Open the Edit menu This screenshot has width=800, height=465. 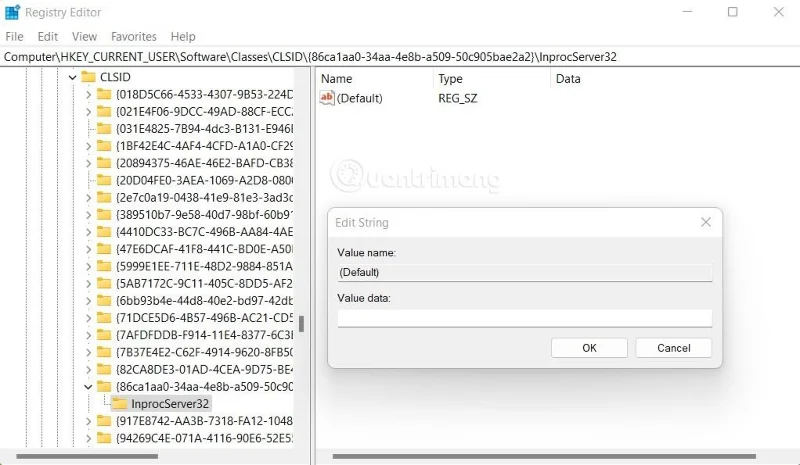pos(47,37)
